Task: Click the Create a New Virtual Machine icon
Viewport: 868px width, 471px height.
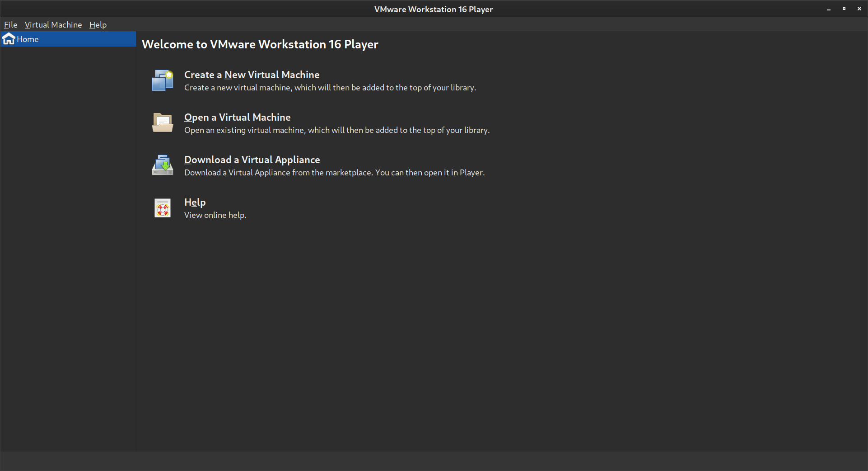Action: point(163,80)
